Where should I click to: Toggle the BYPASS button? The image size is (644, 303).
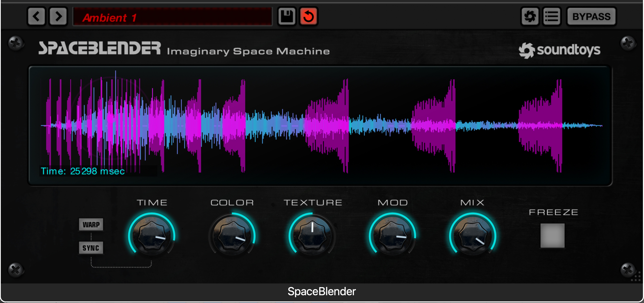(591, 17)
